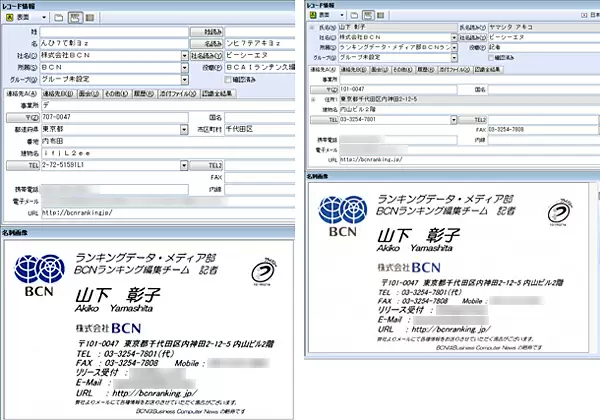This screenshot has height=420, width=600.
Task: Click the 氏名読み field showing ヤマシタ アキコ
Action: pyautogui.click(x=544, y=28)
